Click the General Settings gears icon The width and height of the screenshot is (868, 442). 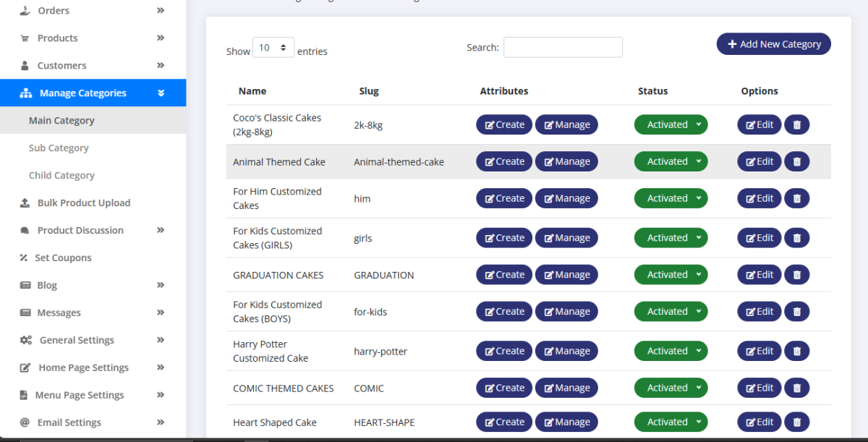pos(26,341)
